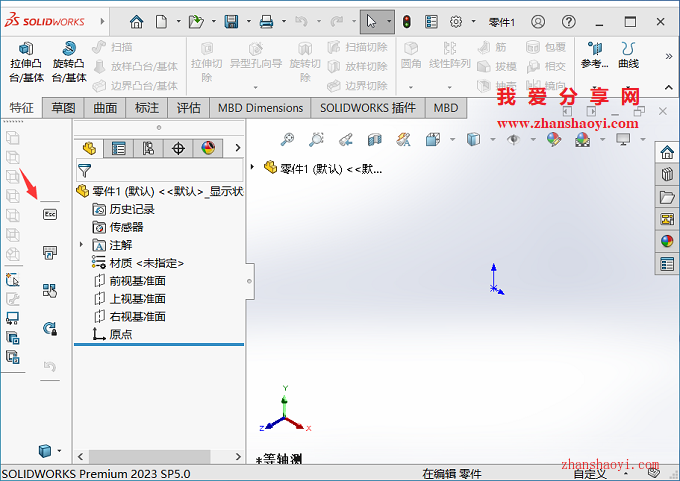The image size is (680, 481).
Task: Select FeatureManager design tree tab icon
Action: (89, 148)
